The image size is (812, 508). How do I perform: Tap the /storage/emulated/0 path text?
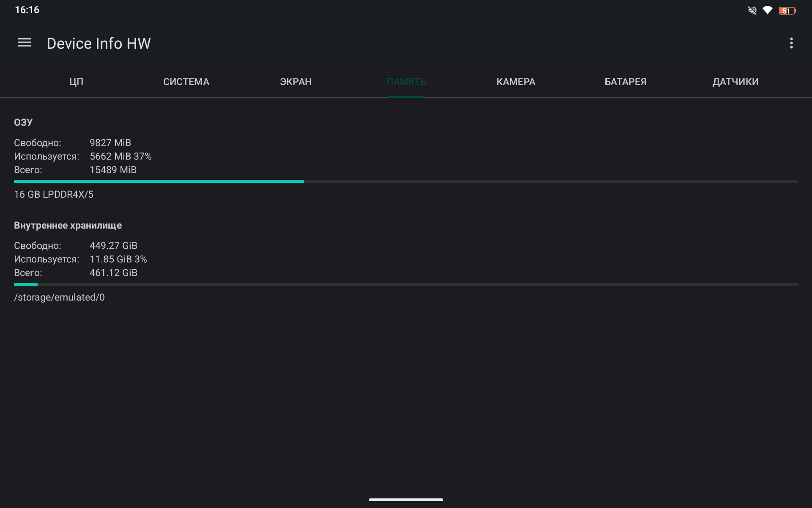pyautogui.click(x=59, y=297)
